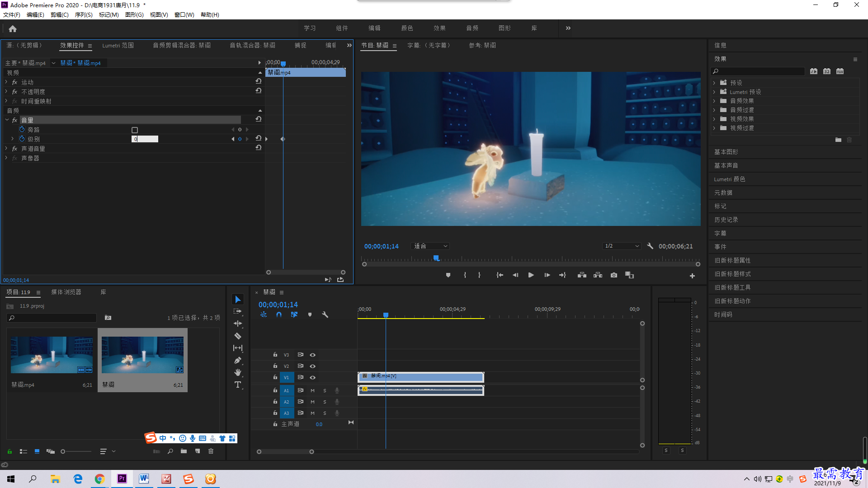868x488 pixels.
Task: Open the 序列(S) menu
Action: pyautogui.click(x=84, y=15)
